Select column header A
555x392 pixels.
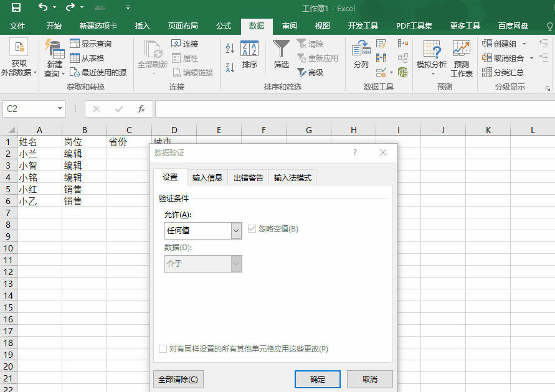40,130
